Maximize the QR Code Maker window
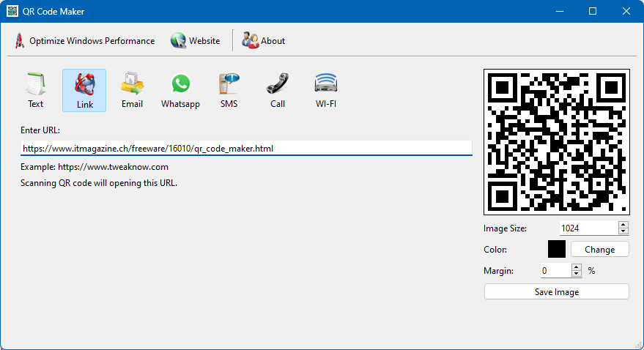Image resolution: width=644 pixels, height=350 pixels. coord(593,11)
